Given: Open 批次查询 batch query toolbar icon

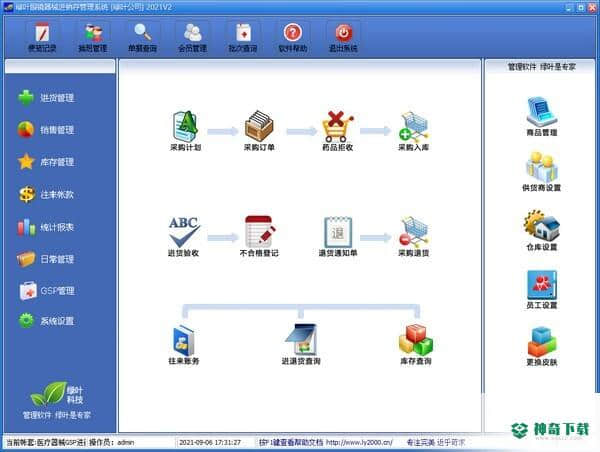Looking at the screenshot, I should pos(243,38).
